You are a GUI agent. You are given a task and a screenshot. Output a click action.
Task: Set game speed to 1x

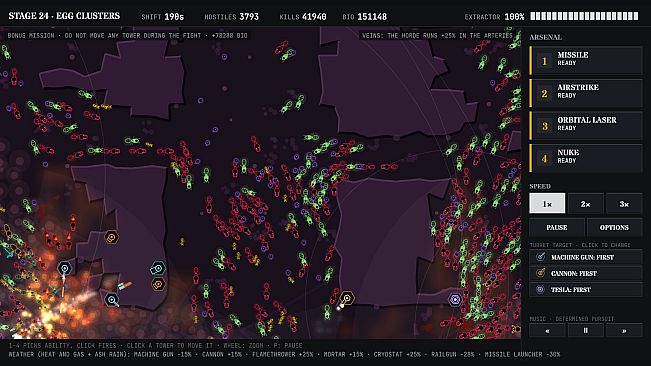547,203
